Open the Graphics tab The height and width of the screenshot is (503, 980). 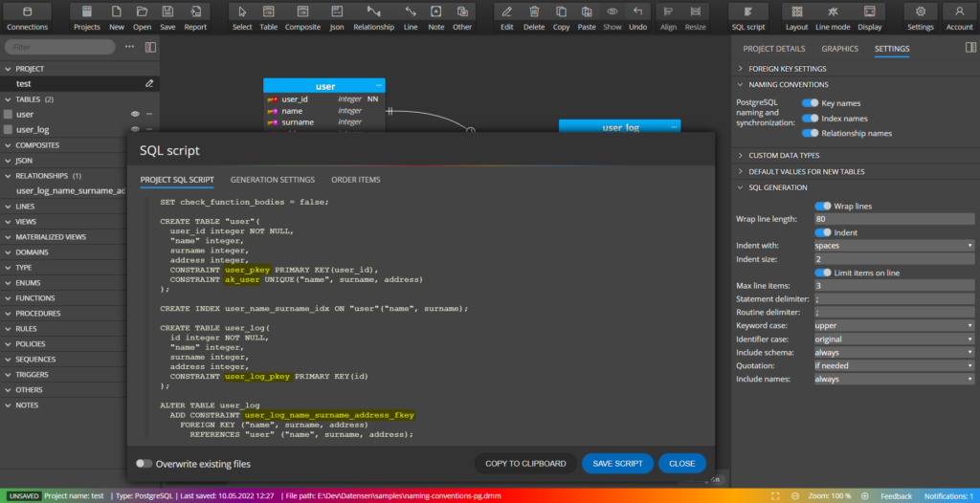[x=840, y=49]
